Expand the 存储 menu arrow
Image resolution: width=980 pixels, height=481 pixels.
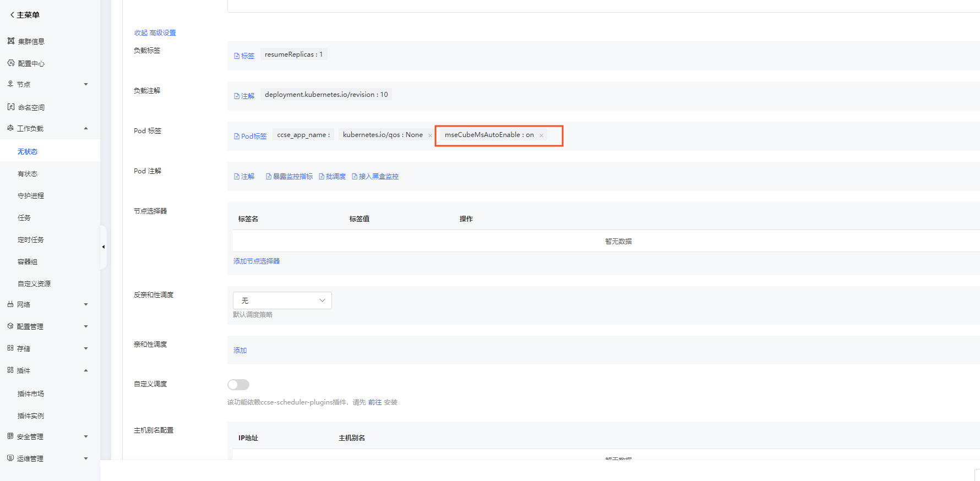(x=86, y=348)
